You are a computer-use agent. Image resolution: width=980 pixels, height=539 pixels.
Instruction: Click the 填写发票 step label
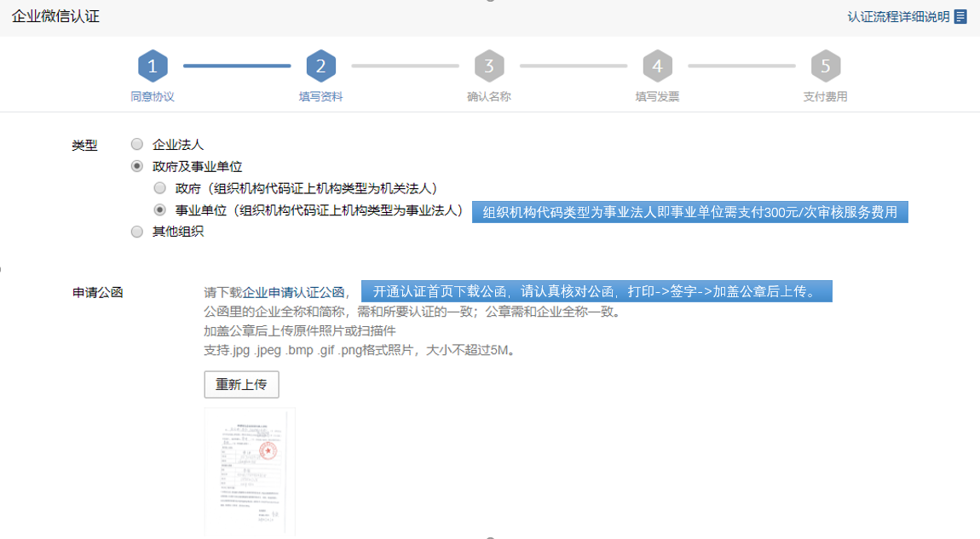[x=658, y=97]
